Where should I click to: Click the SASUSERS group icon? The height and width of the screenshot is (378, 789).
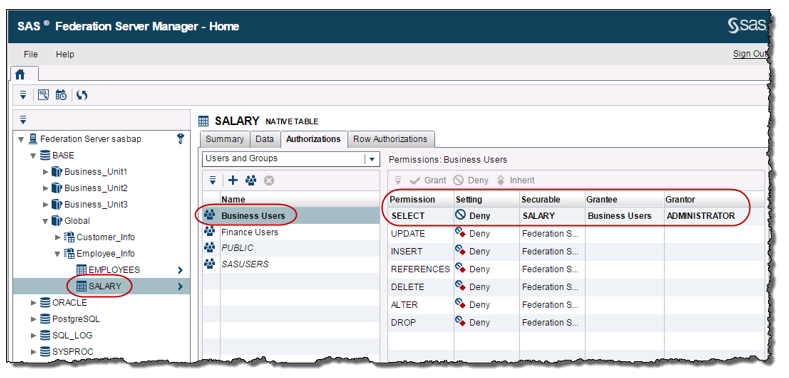pos(210,264)
